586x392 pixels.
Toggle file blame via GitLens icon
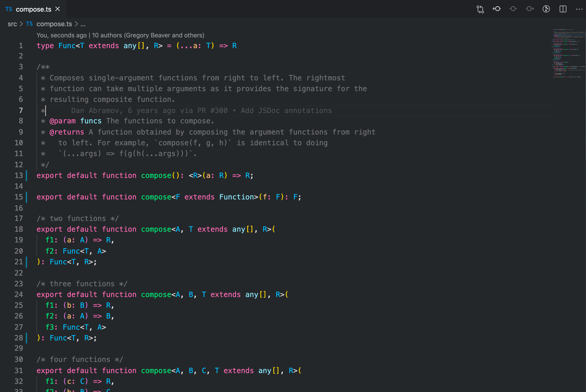pyautogui.click(x=546, y=9)
